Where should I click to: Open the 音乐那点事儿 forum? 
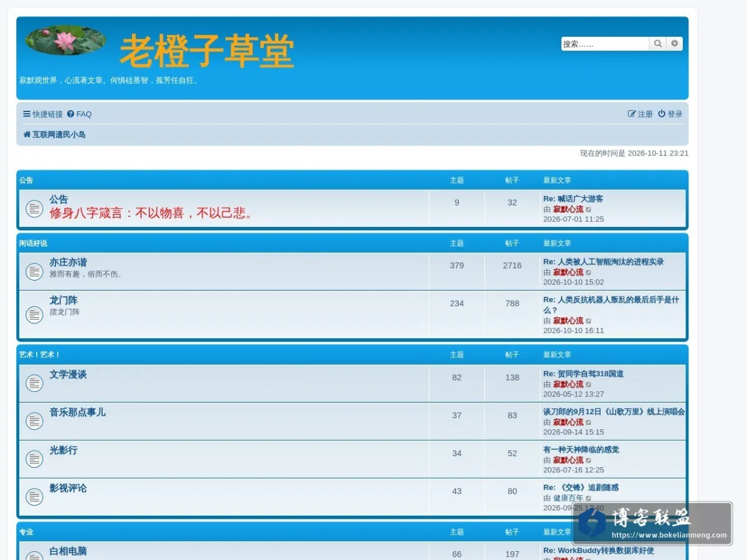pyautogui.click(x=78, y=413)
